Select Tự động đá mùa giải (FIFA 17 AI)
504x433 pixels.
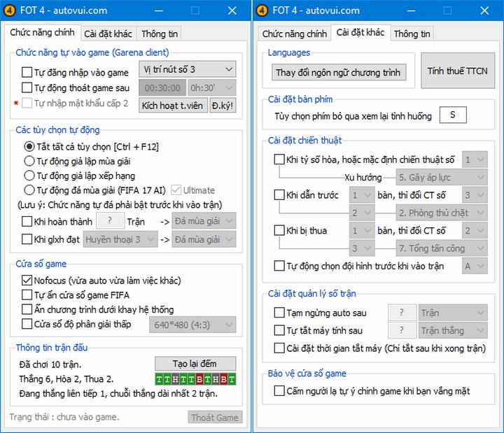(29, 190)
